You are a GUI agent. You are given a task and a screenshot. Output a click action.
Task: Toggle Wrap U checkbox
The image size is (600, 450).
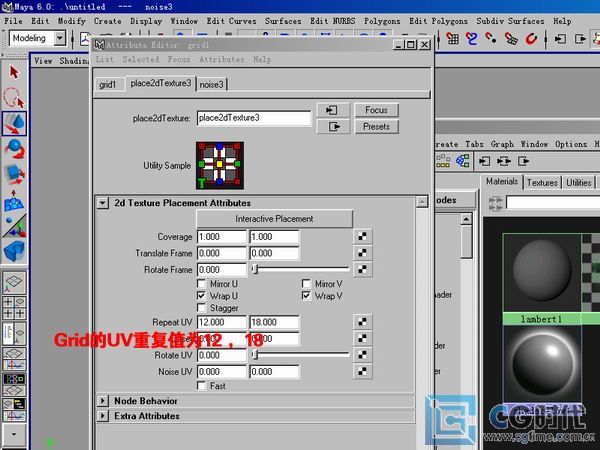201,296
